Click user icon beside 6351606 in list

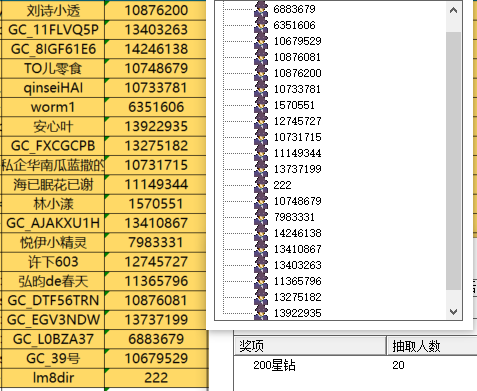coord(261,25)
